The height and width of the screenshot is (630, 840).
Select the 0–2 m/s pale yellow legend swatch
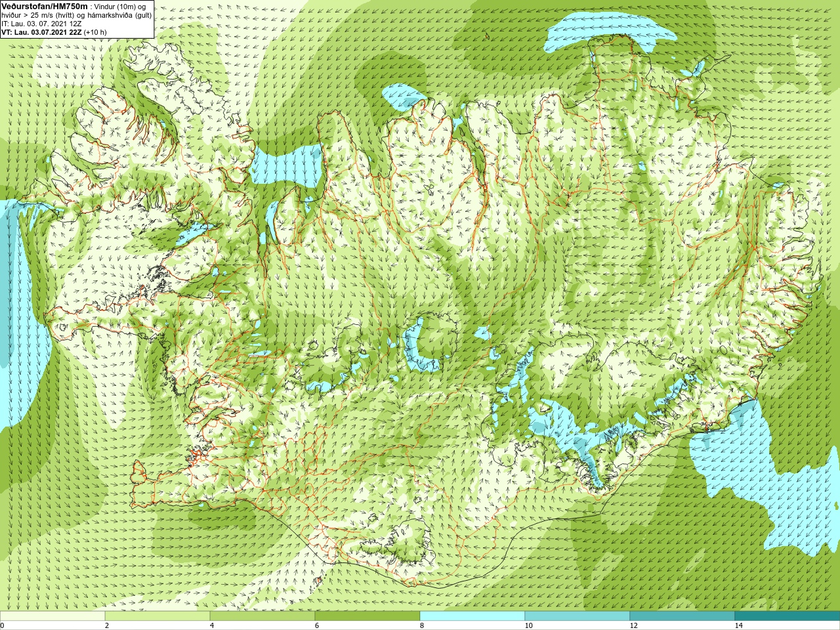pos(52,616)
